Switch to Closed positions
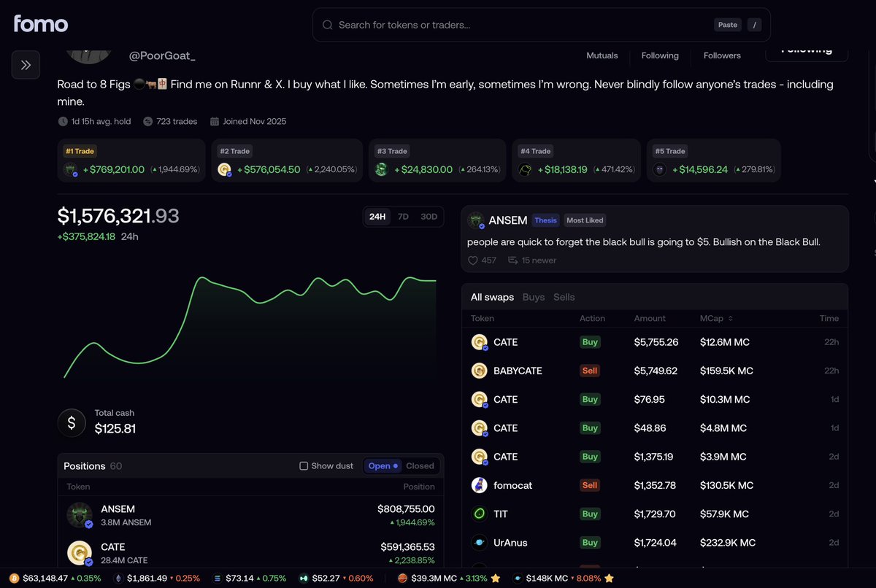The height and width of the screenshot is (588, 876). coord(420,466)
